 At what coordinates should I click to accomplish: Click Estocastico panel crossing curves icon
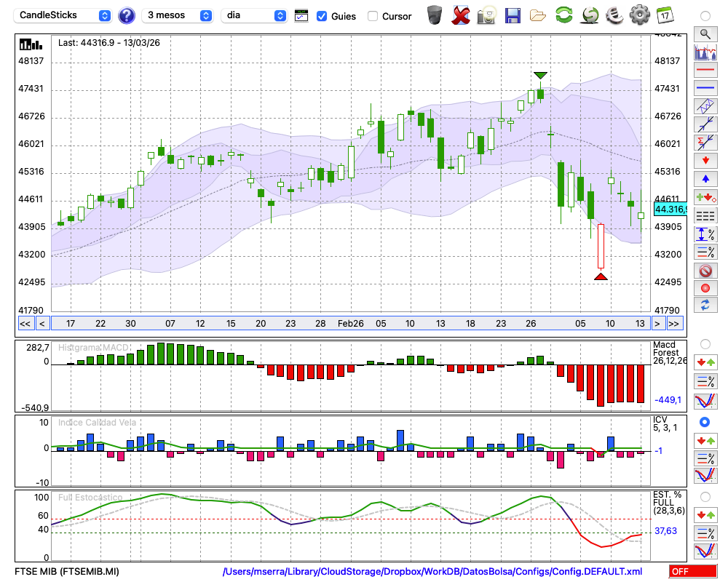(705, 551)
